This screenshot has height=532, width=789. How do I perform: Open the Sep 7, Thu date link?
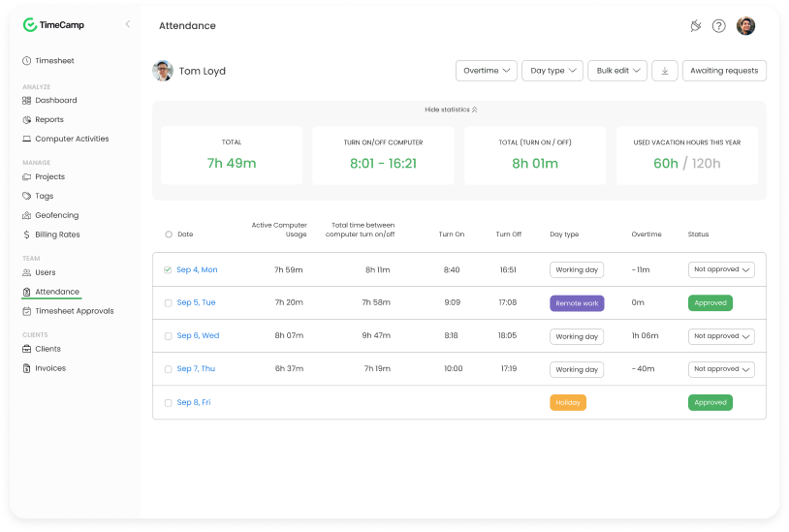click(x=196, y=369)
